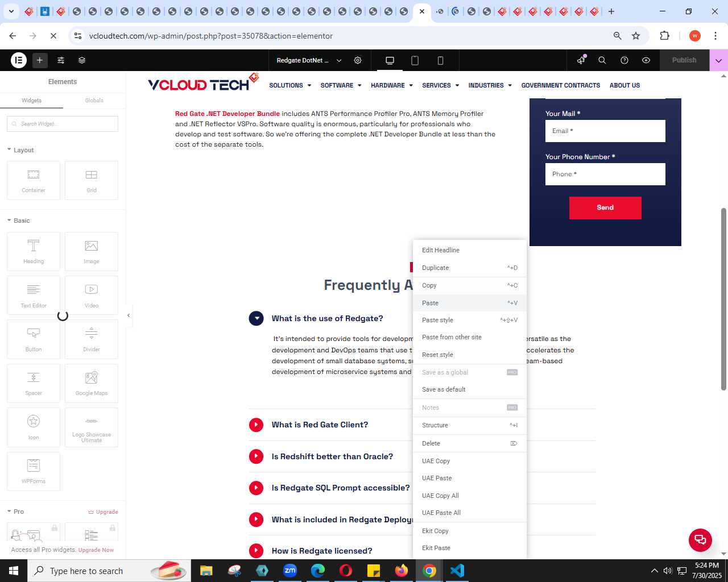This screenshot has height=582, width=728.
Task: Open VS Code from the taskbar
Action: pos(457,571)
